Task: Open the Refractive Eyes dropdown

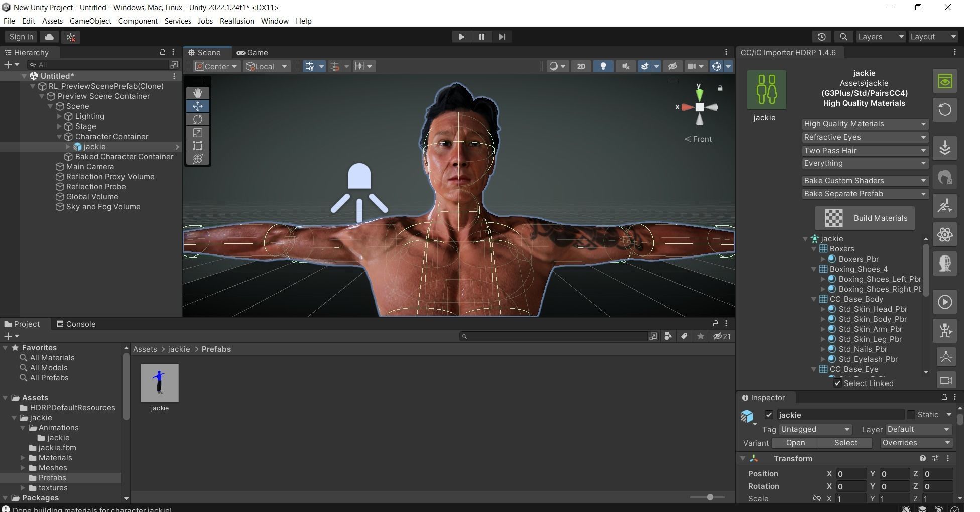Action: point(865,137)
